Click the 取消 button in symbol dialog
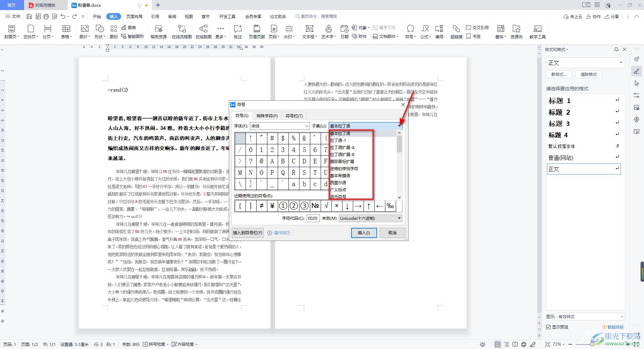This screenshot has height=349, width=644. pos(392,233)
